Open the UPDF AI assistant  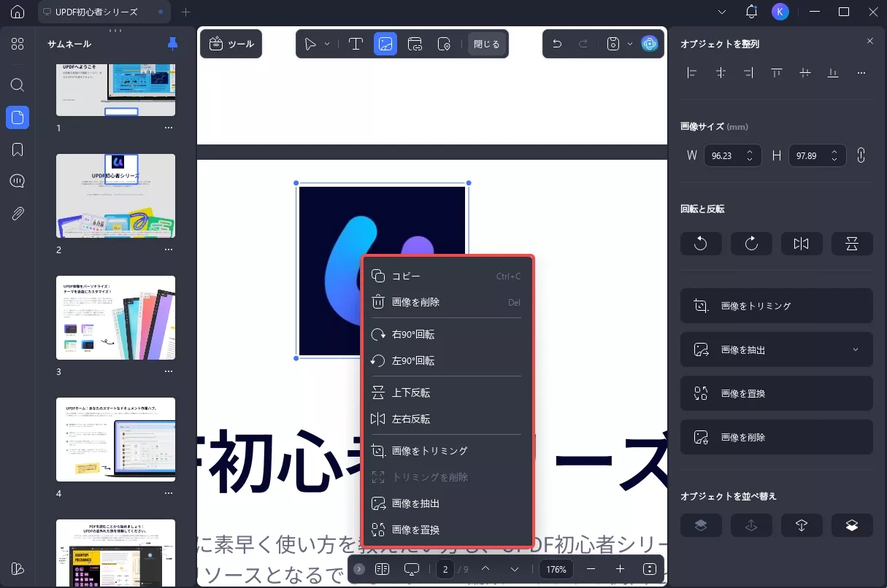coord(649,44)
